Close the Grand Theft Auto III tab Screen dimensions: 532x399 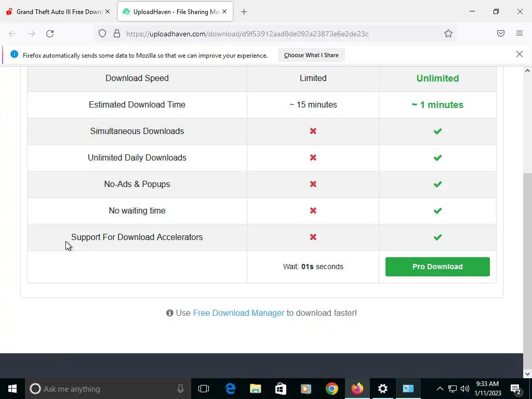tap(107, 11)
